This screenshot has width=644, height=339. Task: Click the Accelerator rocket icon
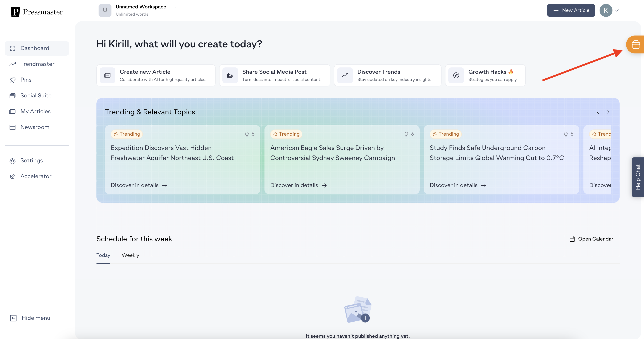13,176
